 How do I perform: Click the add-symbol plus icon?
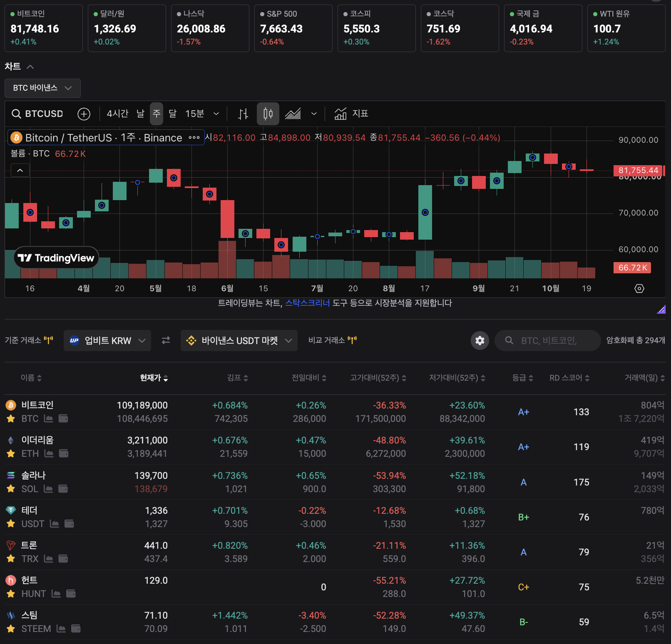(x=84, y=114)
